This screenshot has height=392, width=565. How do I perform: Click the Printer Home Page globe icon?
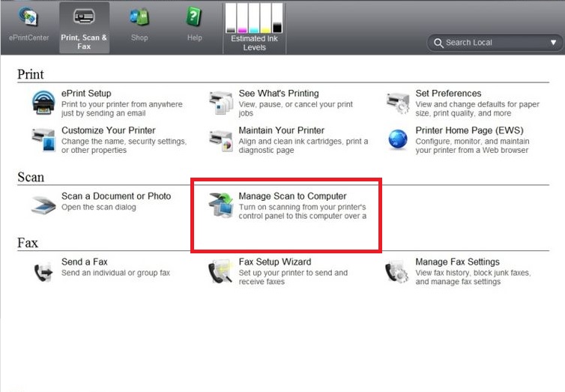[398, 139]
